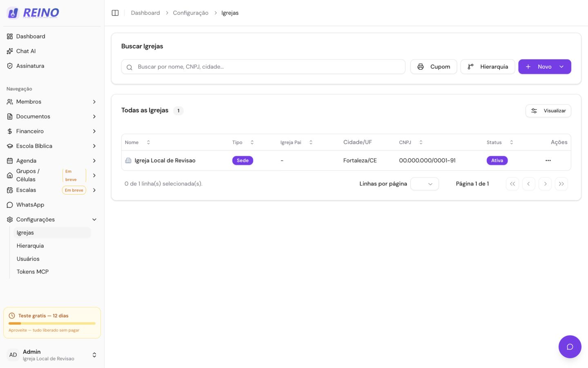Open the floating chat support button

[570, 347]
